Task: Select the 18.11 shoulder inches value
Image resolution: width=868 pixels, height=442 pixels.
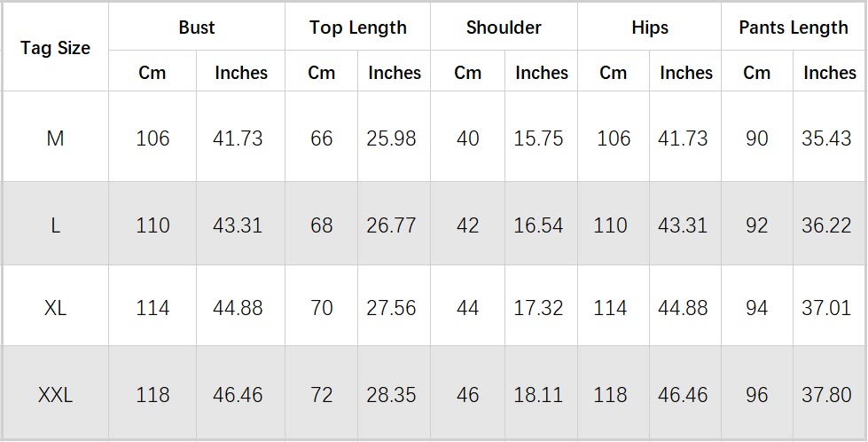Action: pyautogui.click(x=538, y=394)
